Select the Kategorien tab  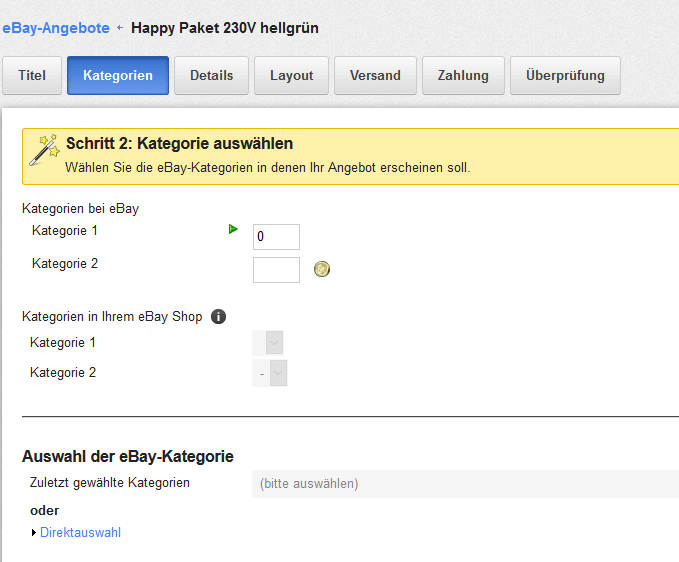click(x=118, y=75)
